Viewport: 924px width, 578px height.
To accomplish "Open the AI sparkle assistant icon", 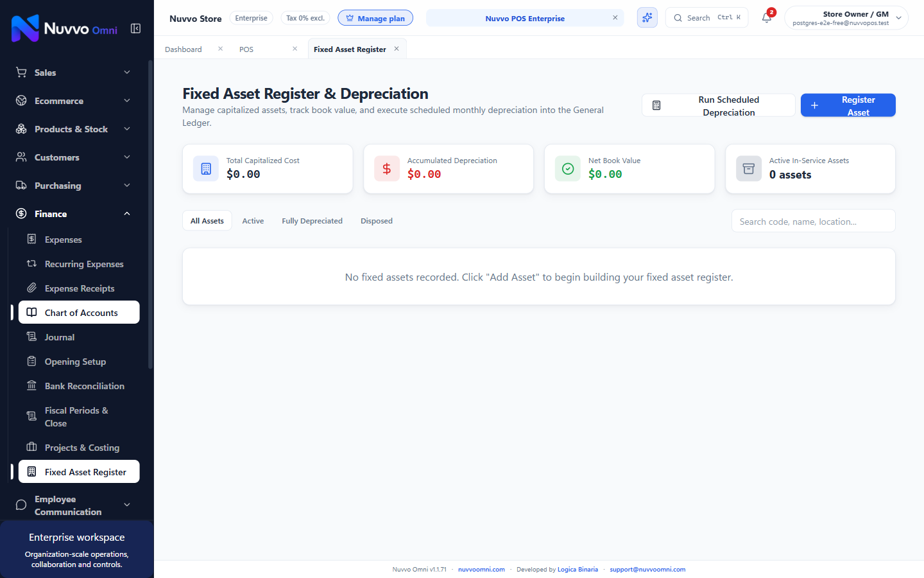I will click(x=647, y=18).
